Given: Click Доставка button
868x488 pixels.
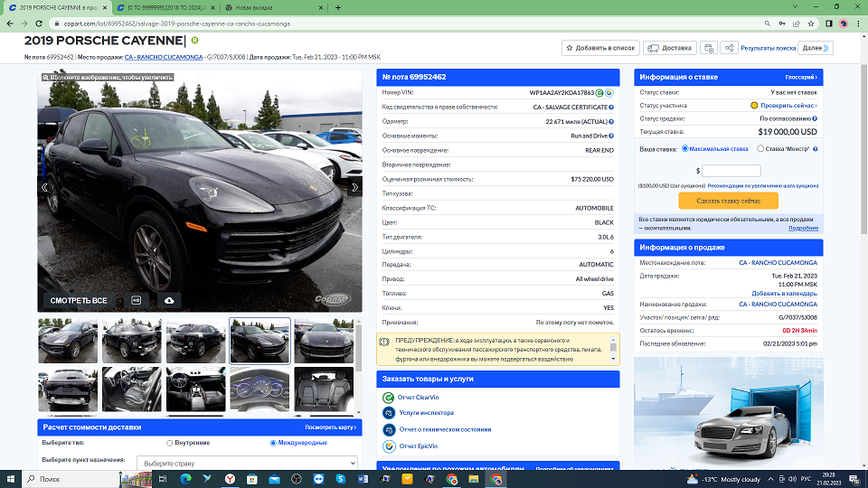Looking at the screenshot, I should pyautogui.click(x=670, y=48).
